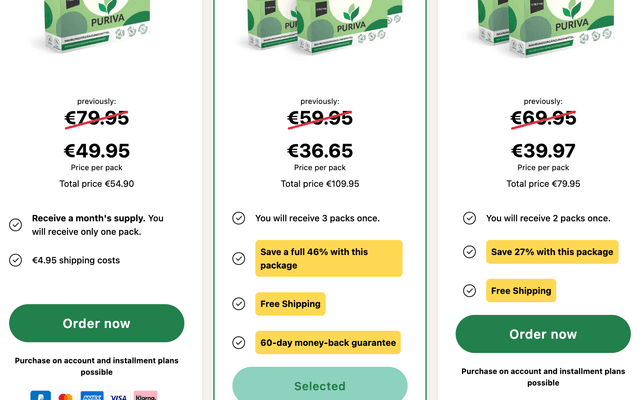The image size is (640, 400).
Task: Click checkmark beside 60-day money-back guarantee
Action: [x=239, y=342]
